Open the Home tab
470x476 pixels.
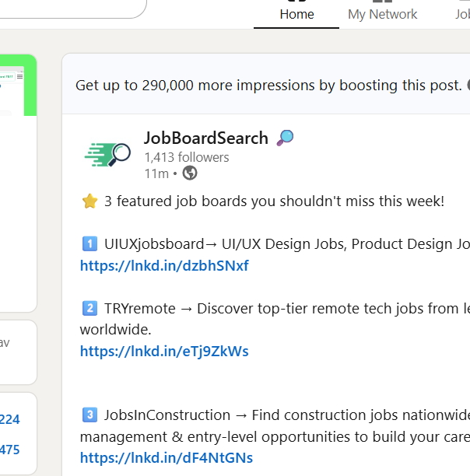(x=296, y=14)
